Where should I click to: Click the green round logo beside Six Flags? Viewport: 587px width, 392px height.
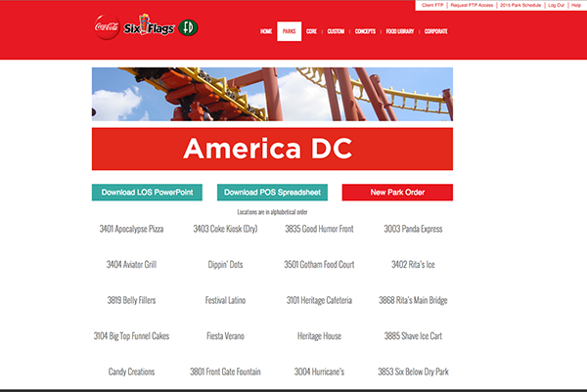tap(188, 27)
